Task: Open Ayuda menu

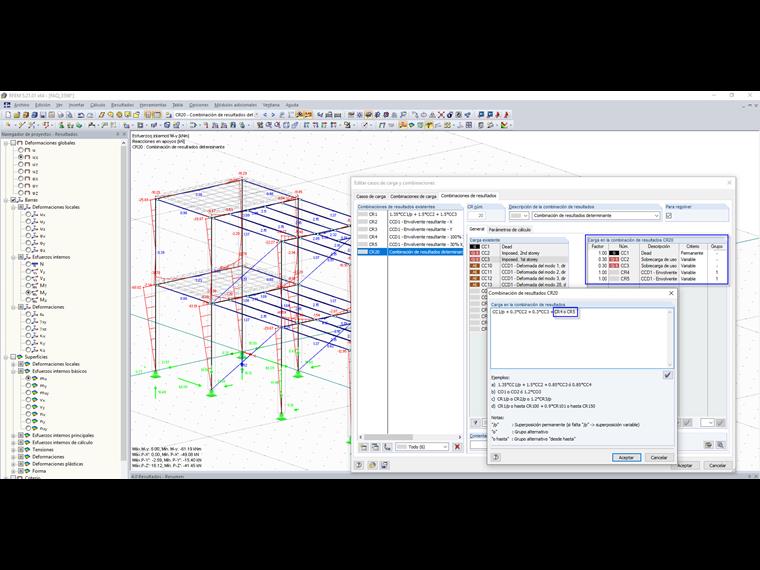Action: pyautogui.click(x=292, y=105)
